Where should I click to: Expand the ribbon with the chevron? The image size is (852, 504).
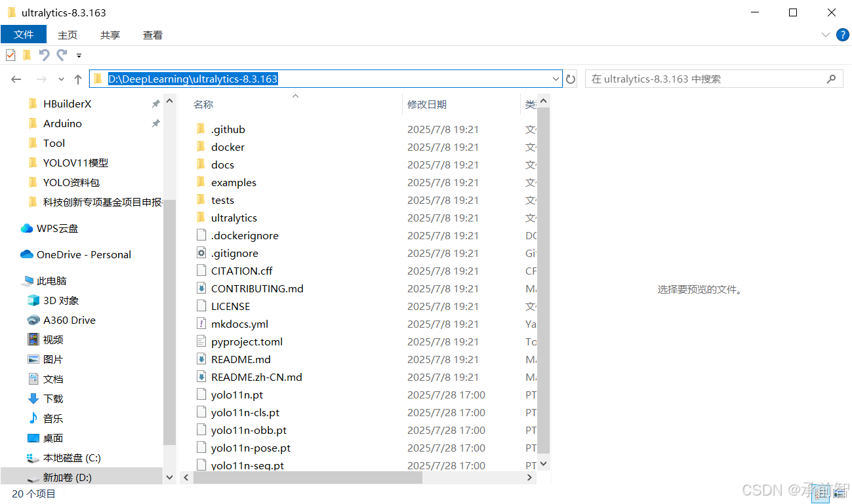(x=826, y=35)
